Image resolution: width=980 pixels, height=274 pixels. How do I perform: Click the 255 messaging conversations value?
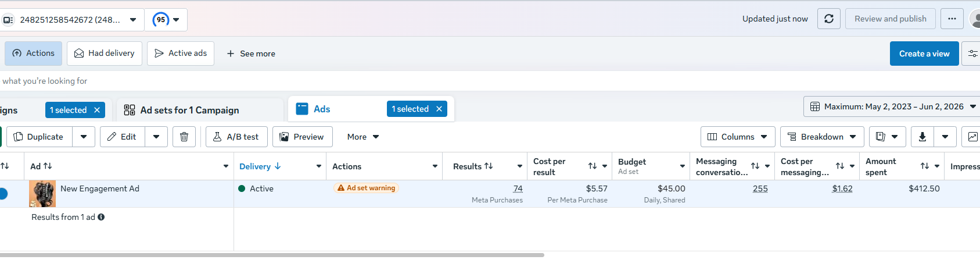click(x=760, y=188)
